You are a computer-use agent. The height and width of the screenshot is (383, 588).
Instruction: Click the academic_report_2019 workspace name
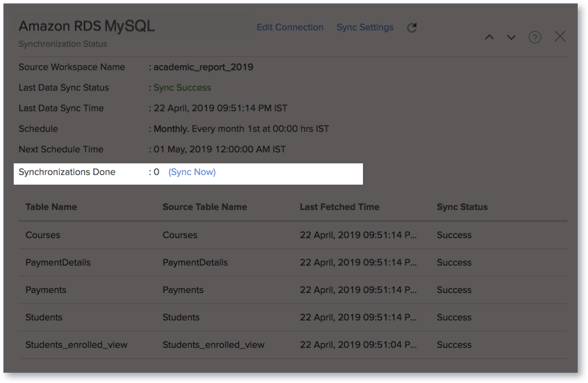(203, 67)
